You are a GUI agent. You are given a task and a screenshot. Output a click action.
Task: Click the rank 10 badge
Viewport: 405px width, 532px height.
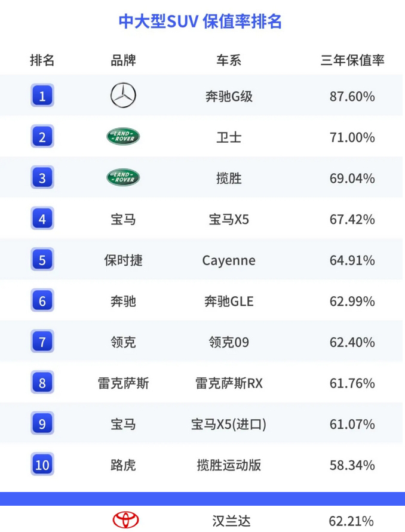(42, 465)
